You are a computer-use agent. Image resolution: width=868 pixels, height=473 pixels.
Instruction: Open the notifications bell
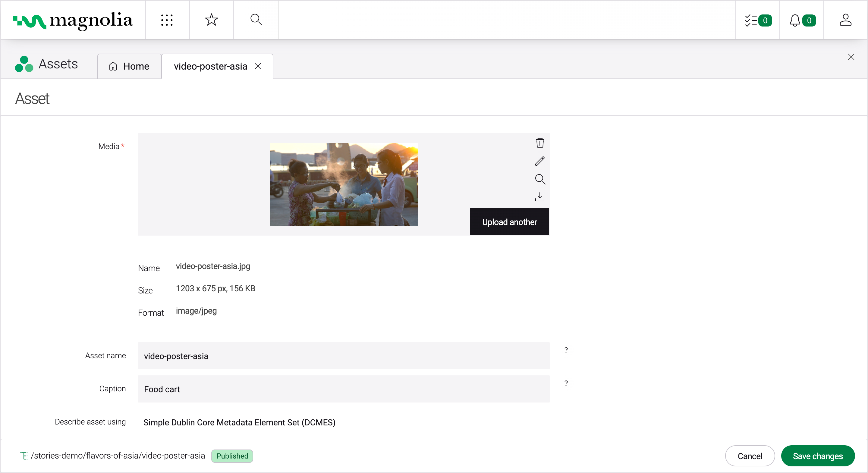pyautogui.click(x=802, y=20)
